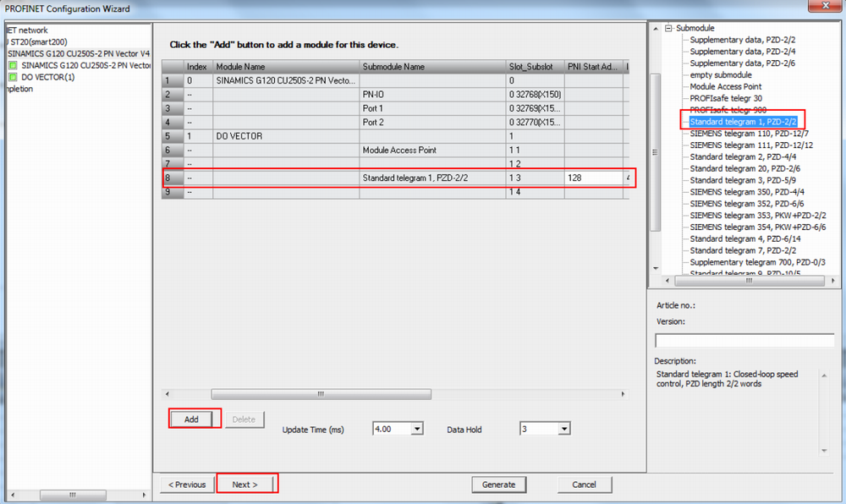Image resolution: width=846 pixels, height=504 pixels.
Task: Click PNI Start Address cell showing 128
Action: click(592, 178)
